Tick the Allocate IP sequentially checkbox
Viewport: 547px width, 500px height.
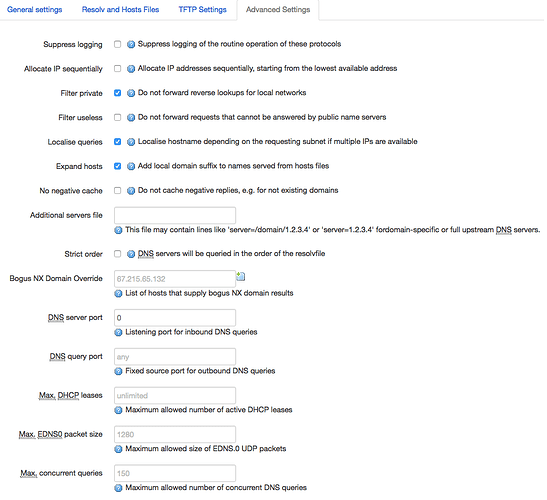pos(118,69)
